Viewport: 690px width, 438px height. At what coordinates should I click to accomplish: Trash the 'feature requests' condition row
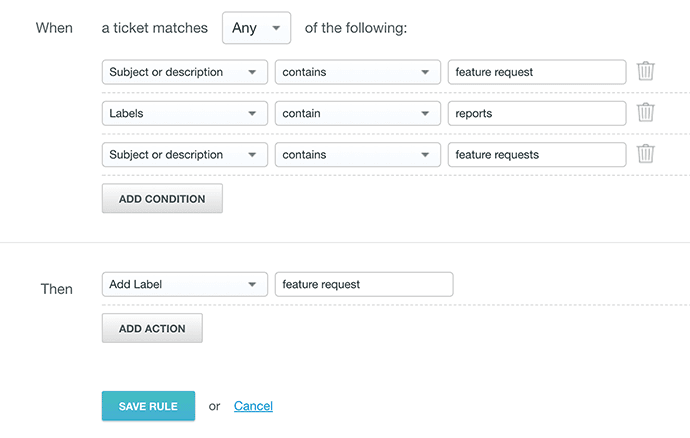(646, 154)
